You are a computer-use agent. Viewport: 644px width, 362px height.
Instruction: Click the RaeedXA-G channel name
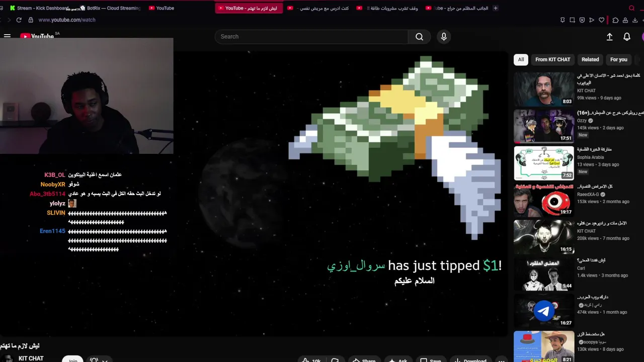click(x=588, y=194)
